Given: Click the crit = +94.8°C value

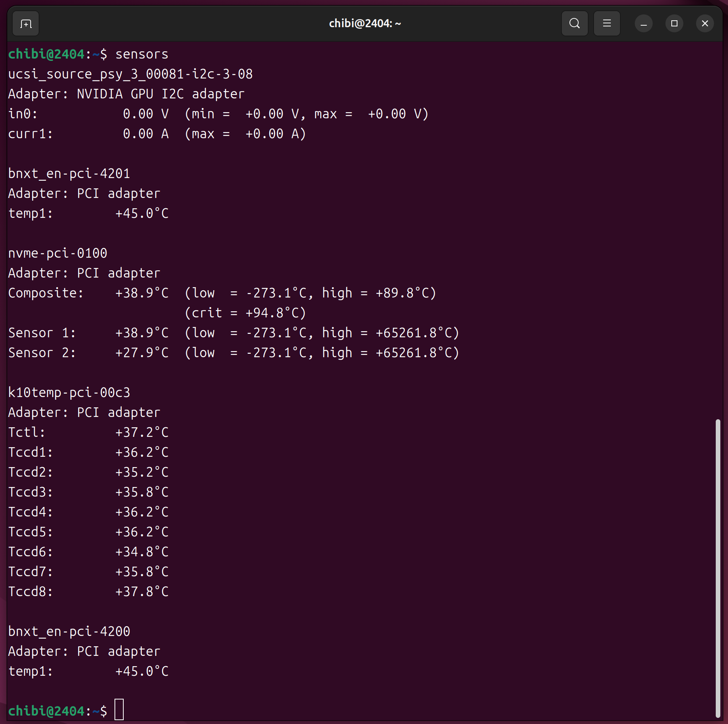Looking at the screenshot, I should tap(245, 313).
